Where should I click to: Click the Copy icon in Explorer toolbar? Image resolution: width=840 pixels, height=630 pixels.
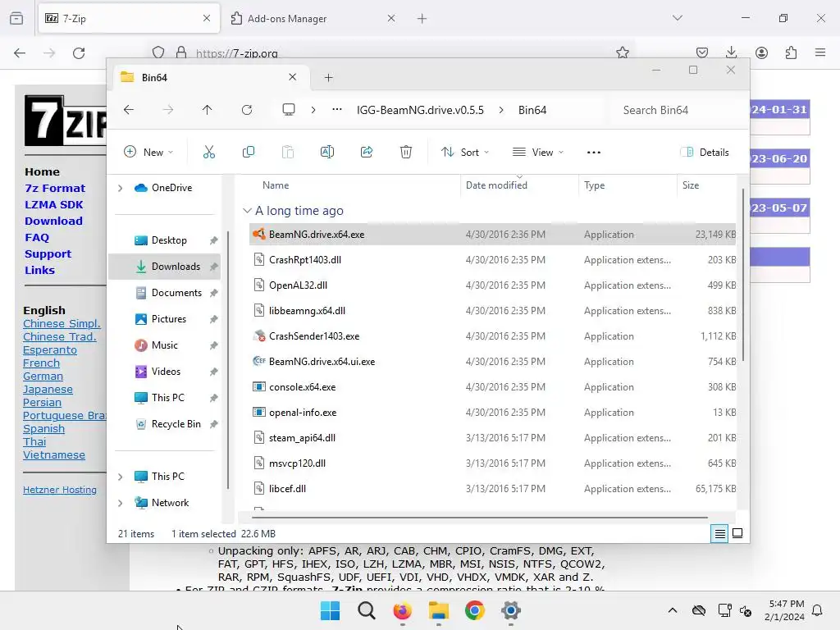pos(248,152)
